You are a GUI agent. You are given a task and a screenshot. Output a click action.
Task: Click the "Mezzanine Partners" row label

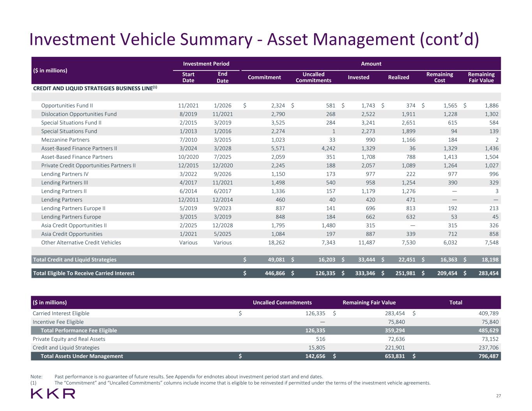coord(65,140)
